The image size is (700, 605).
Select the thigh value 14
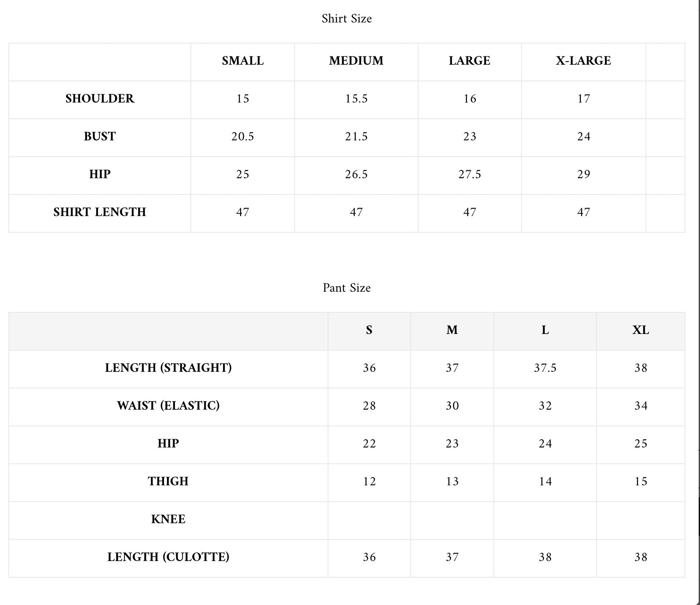tap(545, 481)
